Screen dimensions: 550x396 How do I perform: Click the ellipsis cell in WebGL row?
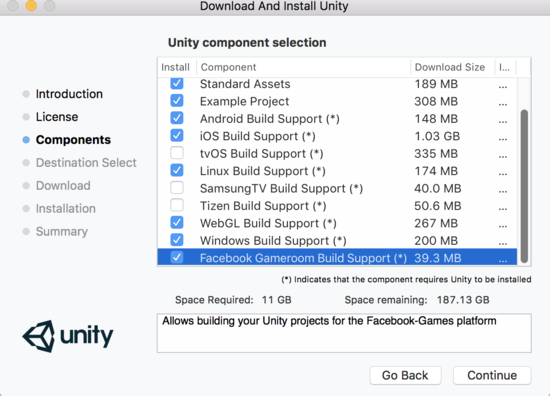coord(503,225)
